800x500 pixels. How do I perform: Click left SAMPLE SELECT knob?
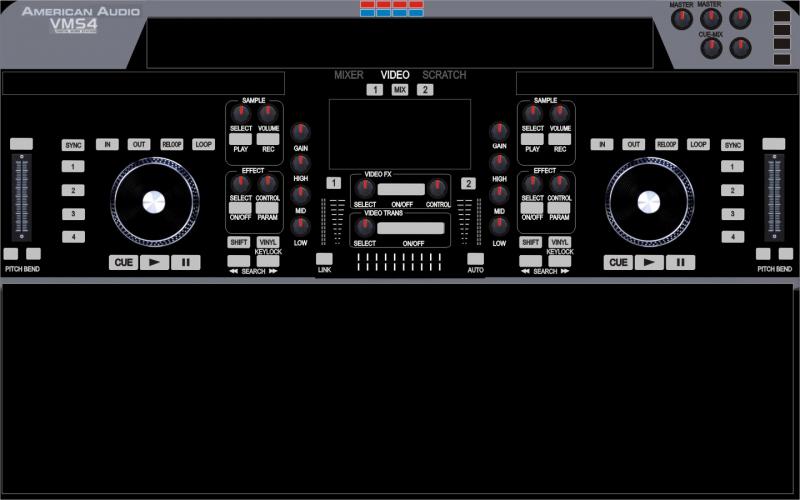(x=240, y=114)
